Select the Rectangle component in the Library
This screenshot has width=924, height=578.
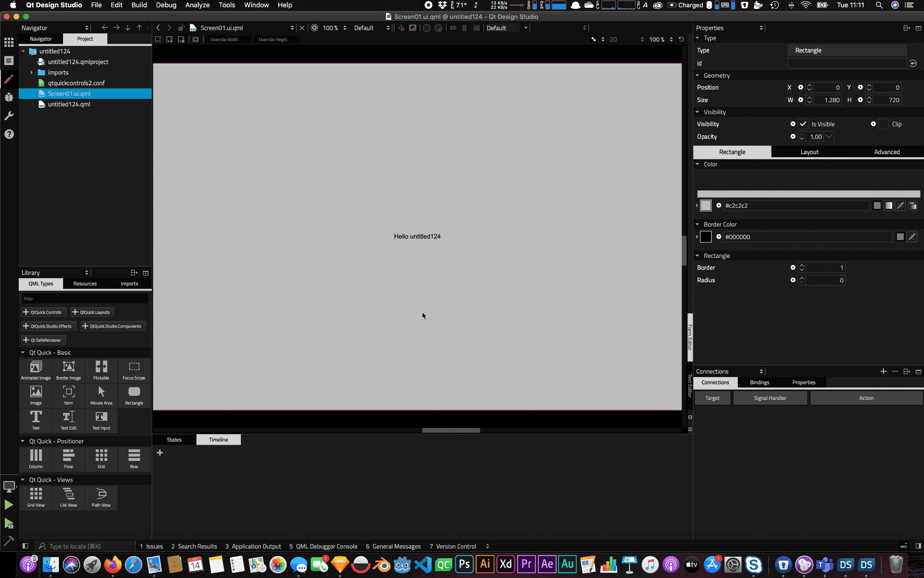pyautogui.click(x=134, y=395)
